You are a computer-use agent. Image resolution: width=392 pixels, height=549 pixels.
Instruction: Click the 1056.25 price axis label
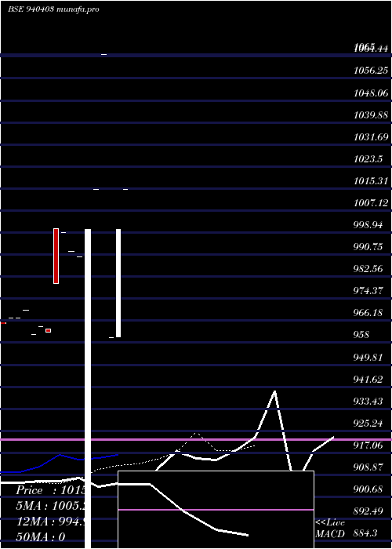tap(371, 71)
